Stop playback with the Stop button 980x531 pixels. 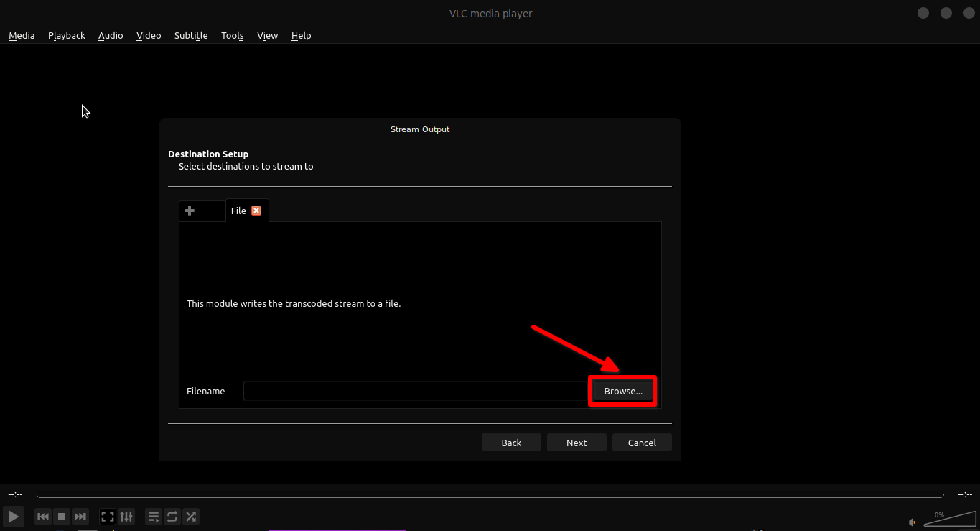tap(62, 516)
